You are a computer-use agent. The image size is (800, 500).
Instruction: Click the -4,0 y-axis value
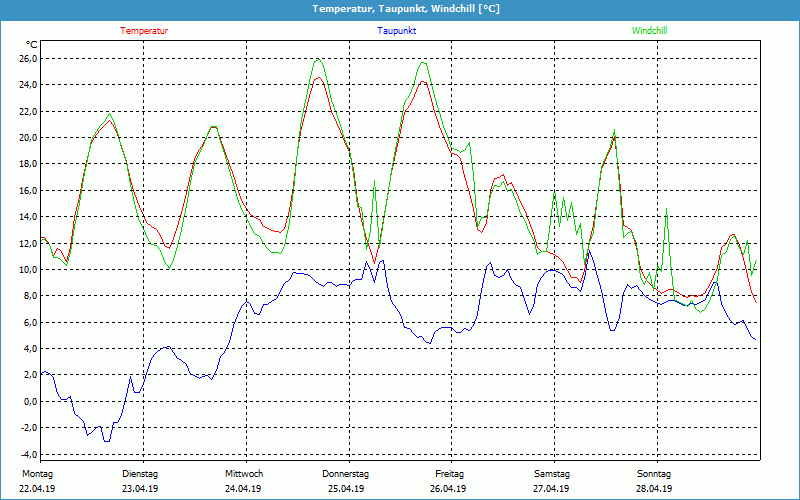pos(29,454)
